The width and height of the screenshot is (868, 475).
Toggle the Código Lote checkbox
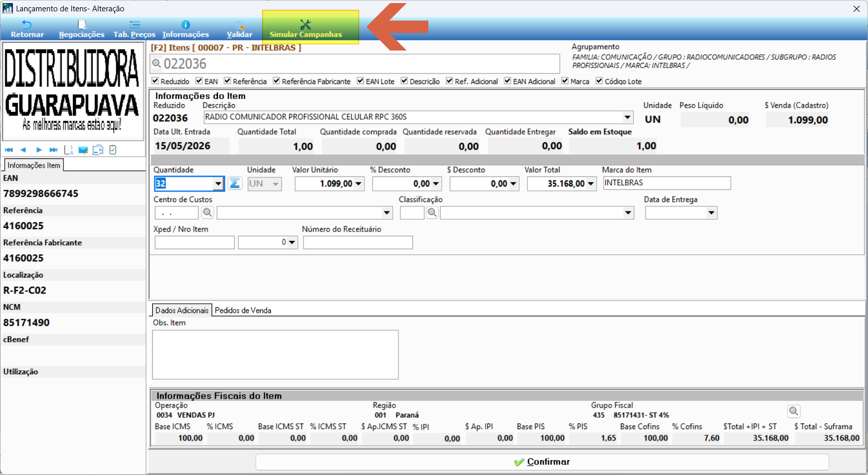pos(599,81)
